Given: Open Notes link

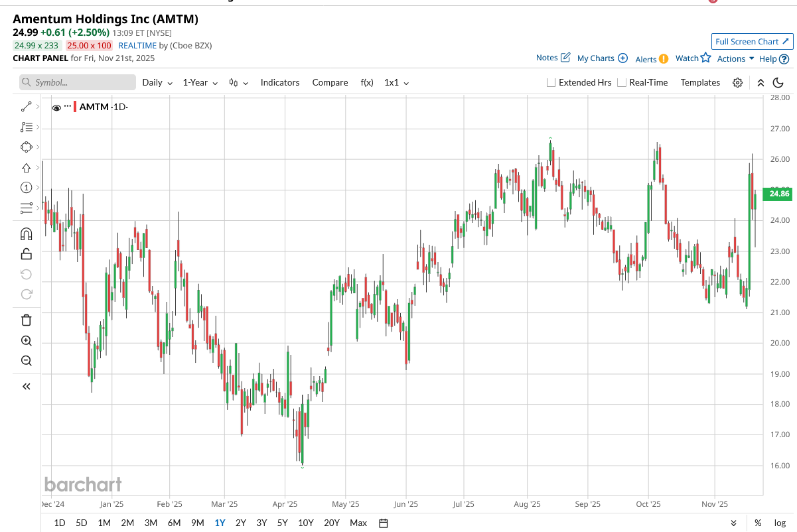Looking at the screenshot, I should point(553,58).
